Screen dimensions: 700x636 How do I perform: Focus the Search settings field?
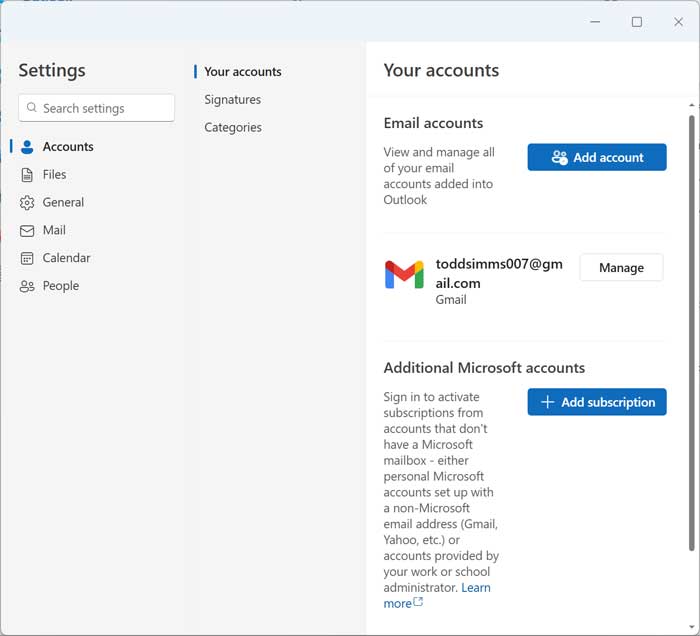[96, 108]
